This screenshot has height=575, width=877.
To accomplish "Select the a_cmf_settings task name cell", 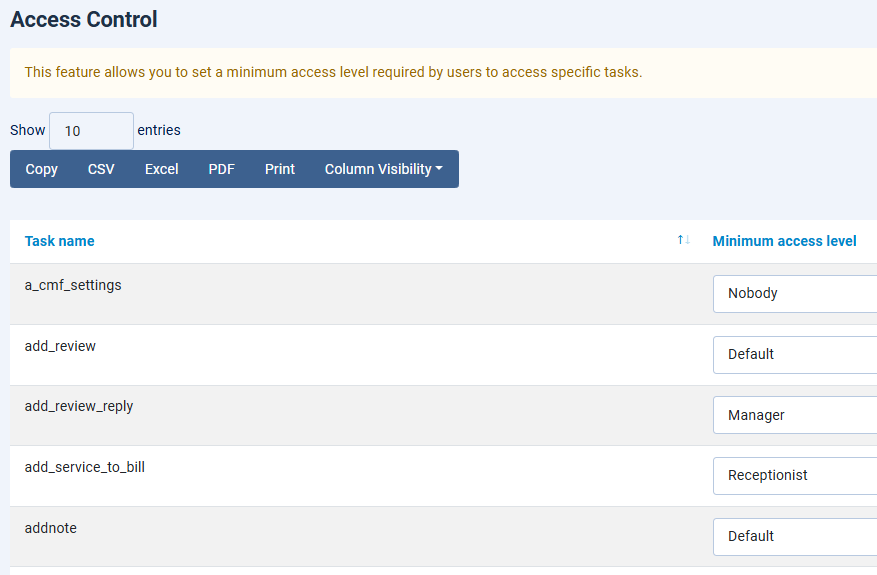I will click(x=73, y=285).
